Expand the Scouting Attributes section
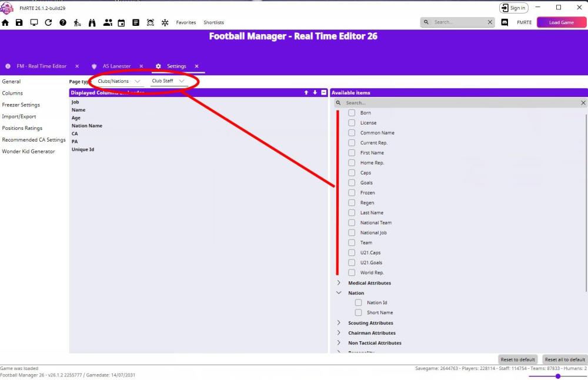The image size is (588, 380). pyautogui.click(x=338, y=322)
